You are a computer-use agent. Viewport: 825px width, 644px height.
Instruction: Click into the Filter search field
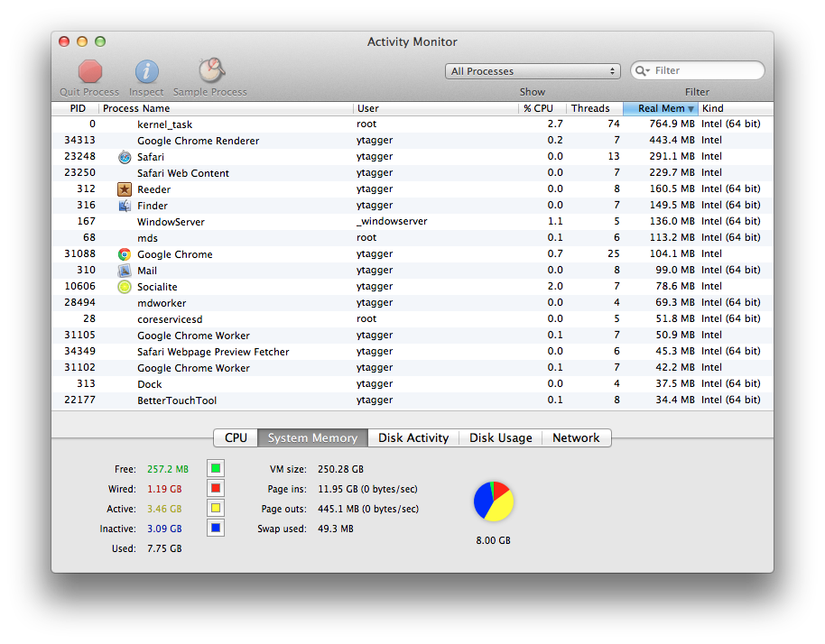tap(698, 70)
